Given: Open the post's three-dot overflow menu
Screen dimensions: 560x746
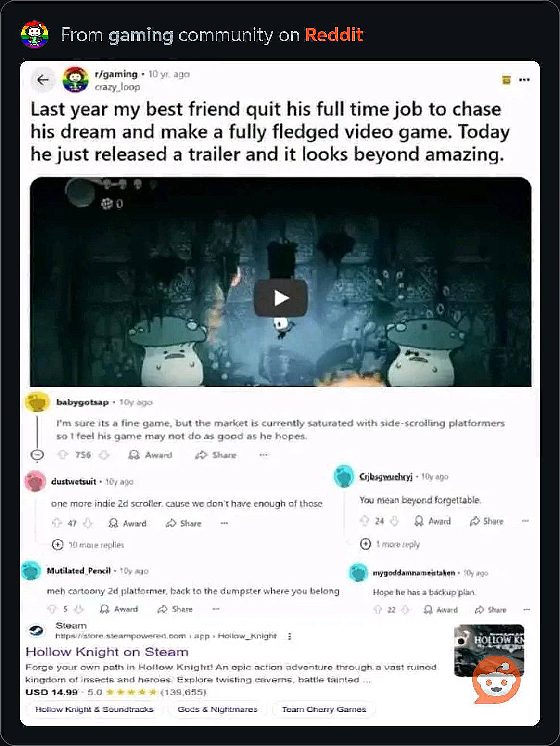Looking at the screenshot, I should pyautogui.click(x=524, y=80).
